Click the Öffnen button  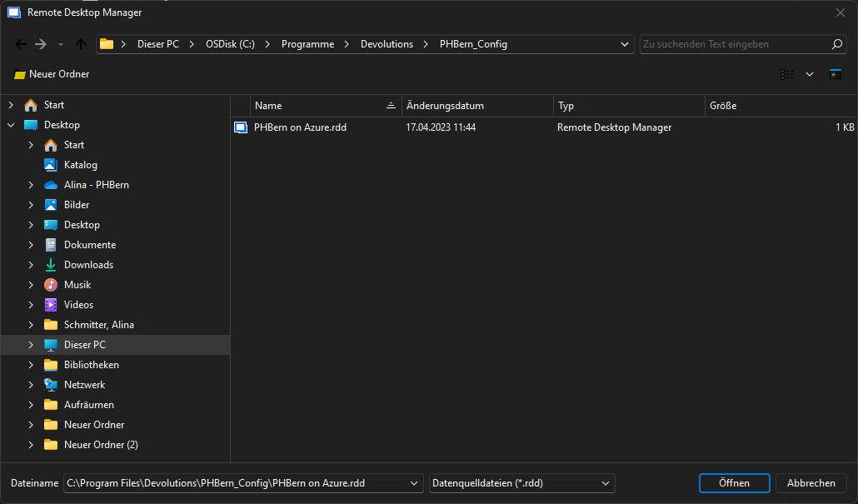click(734, 483)
